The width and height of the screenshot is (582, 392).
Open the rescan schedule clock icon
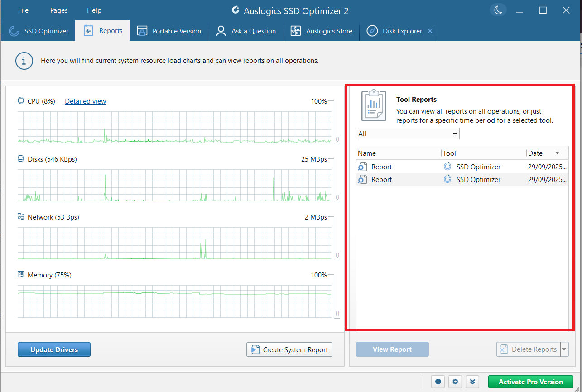pyautogui.click(x=438, y=382)
